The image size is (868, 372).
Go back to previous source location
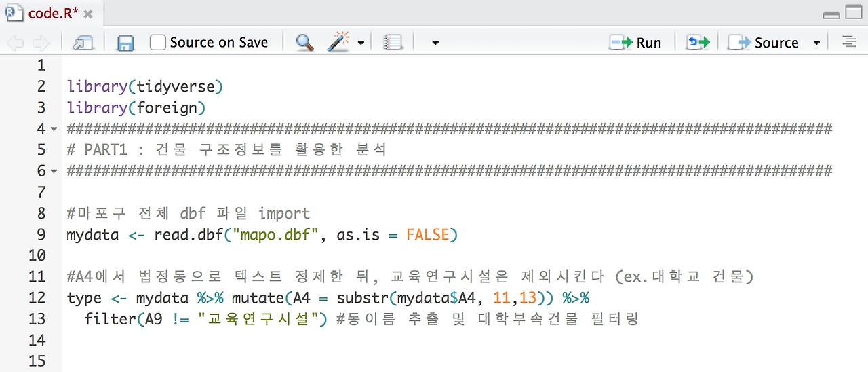[15, 43]
